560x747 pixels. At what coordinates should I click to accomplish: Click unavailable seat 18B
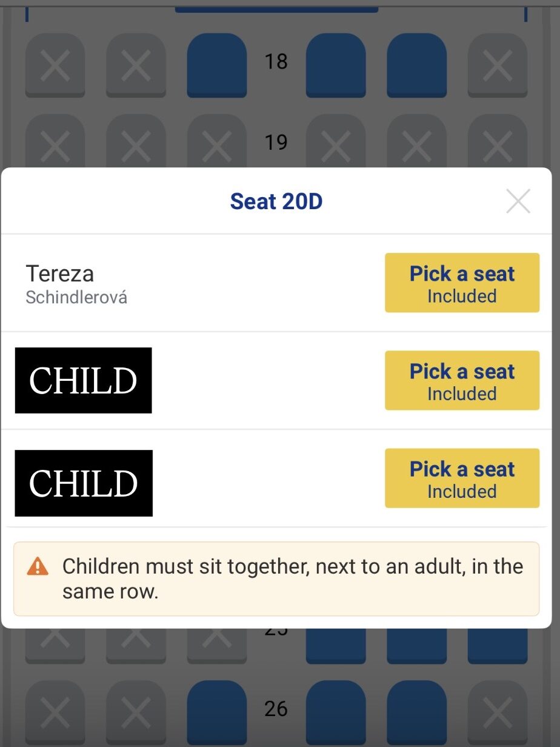[136, 65]
